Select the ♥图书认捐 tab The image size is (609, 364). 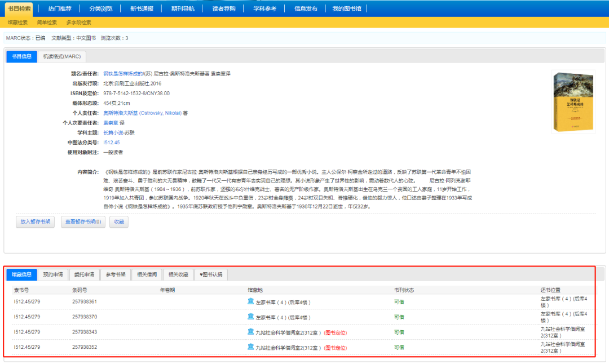[211, 274]
